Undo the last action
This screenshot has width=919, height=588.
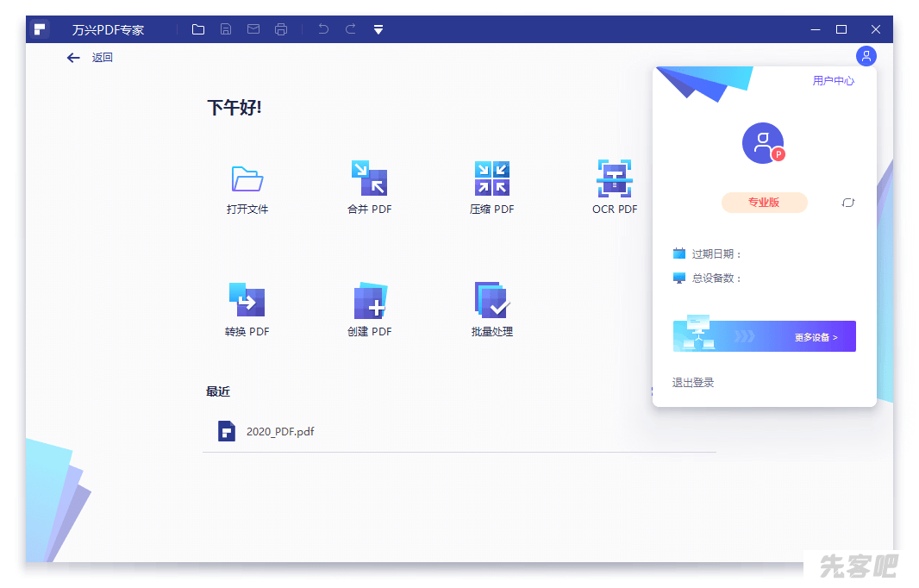322,28
